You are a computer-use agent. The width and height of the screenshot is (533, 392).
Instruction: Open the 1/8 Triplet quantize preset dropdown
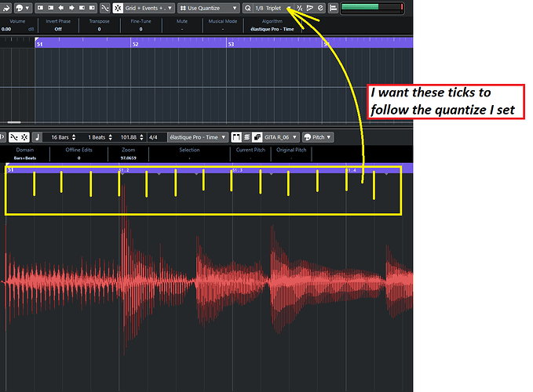tap(273, 8)
